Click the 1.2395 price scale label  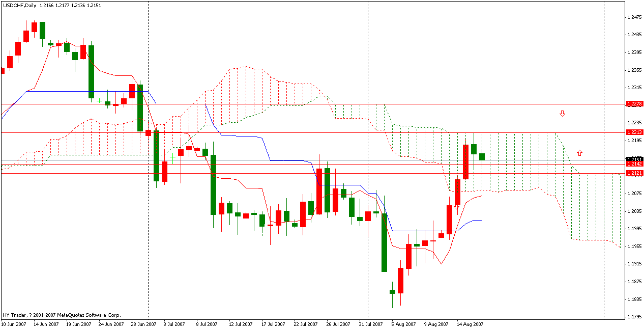635,52
